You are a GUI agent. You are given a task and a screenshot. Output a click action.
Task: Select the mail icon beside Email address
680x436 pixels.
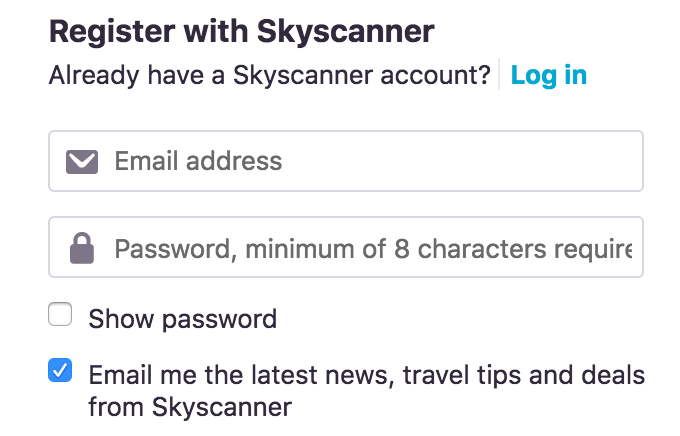click(x=81, y=161)
